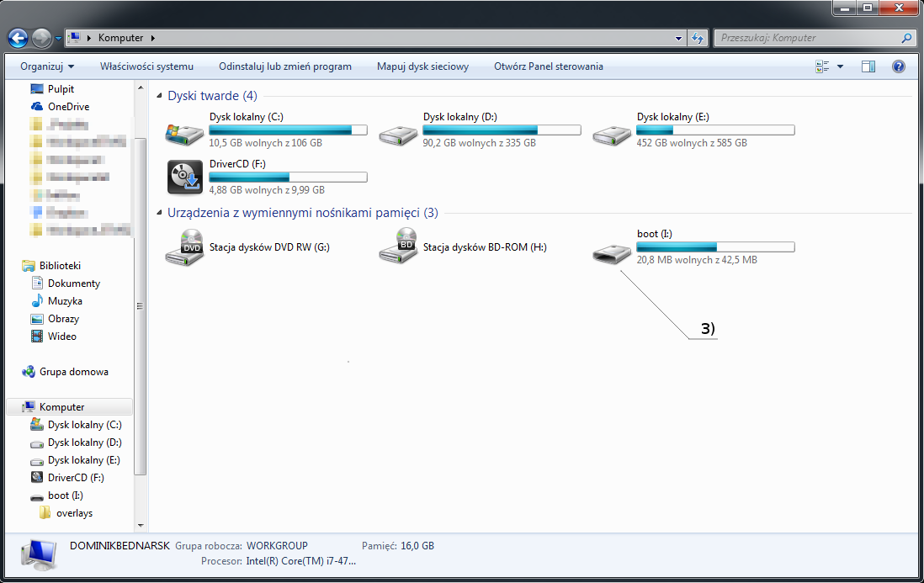Click the Back navigation arrow
This screenshot has height=583, width=924.
[19, 38]
